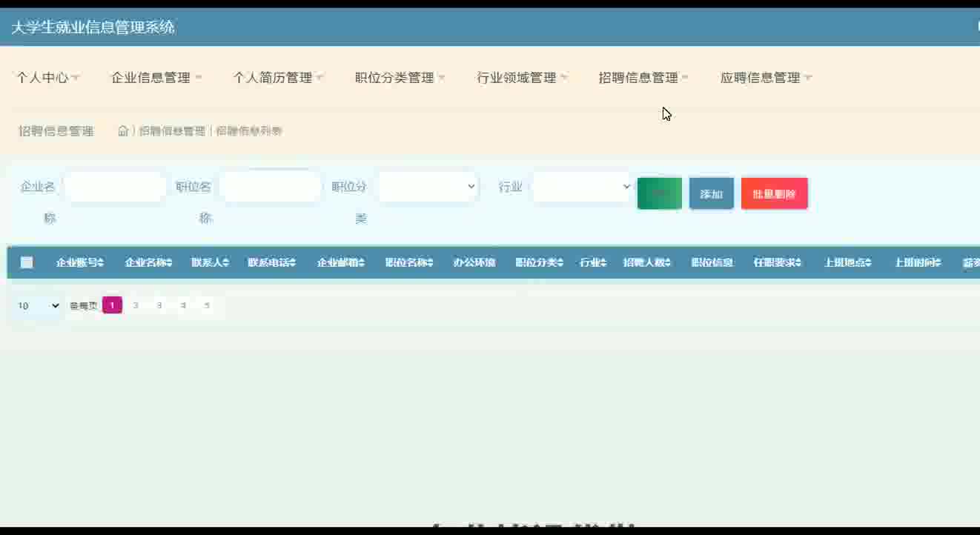Sort table by 上班时间 column arrows
This screenshot has height=535, width=980.
tap(938, 262)
